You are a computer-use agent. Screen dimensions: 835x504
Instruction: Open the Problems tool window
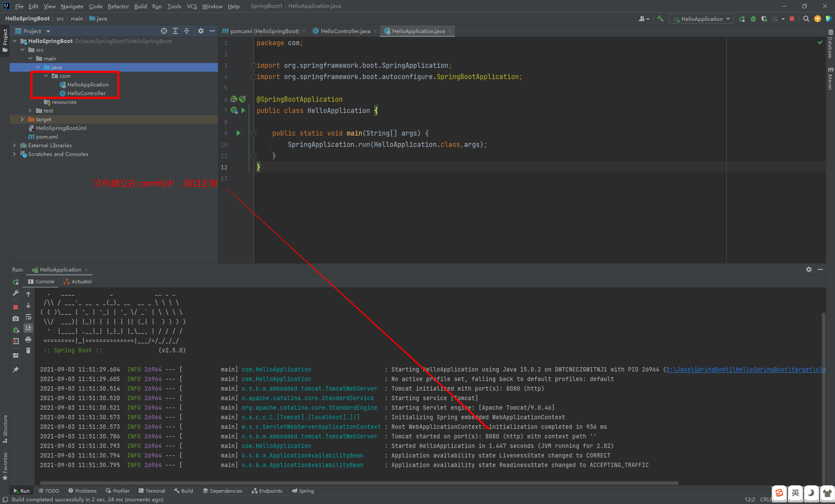(x=83, y=491)
